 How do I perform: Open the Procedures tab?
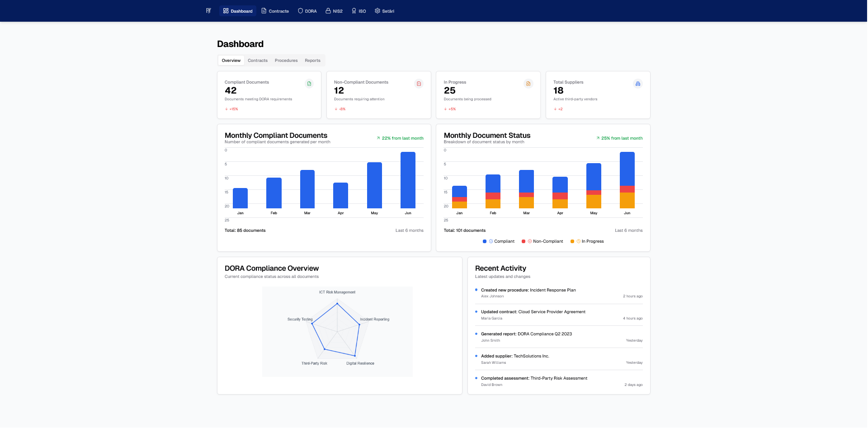point(286,60)
